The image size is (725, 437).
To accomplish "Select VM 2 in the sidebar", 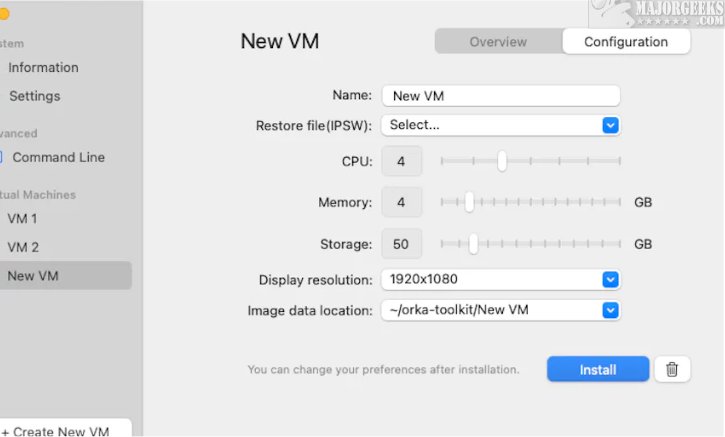I will coord(22,247).
